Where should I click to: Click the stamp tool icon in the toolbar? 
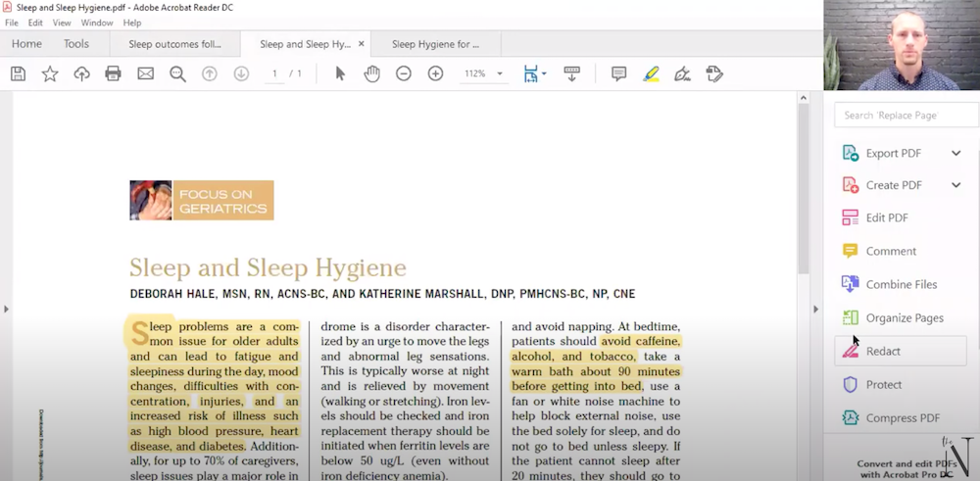tap(714, 73)
